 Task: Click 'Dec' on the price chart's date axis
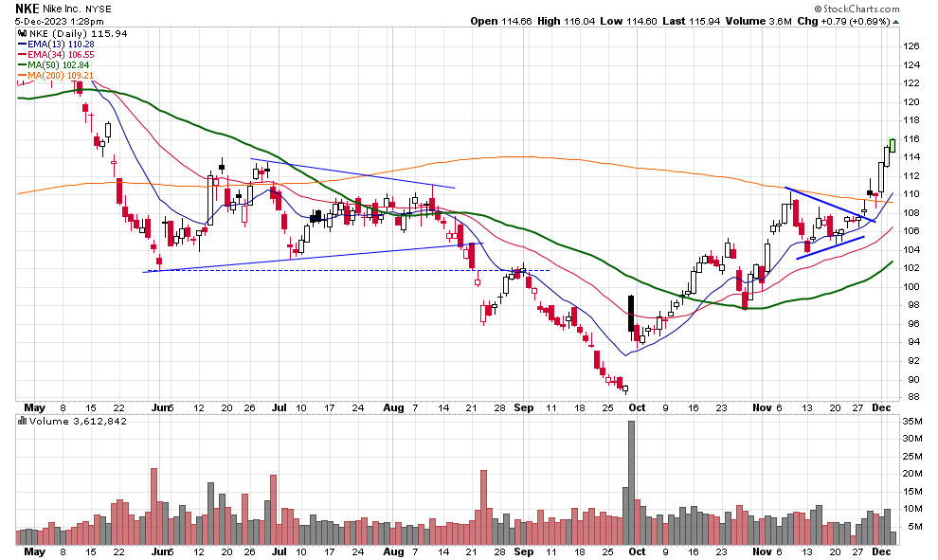881,408
